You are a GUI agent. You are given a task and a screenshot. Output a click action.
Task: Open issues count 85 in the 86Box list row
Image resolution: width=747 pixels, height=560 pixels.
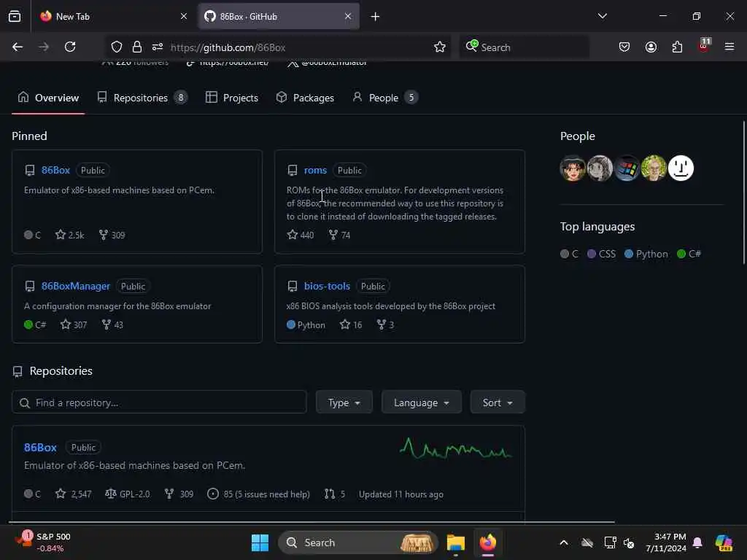coord(259,494)
